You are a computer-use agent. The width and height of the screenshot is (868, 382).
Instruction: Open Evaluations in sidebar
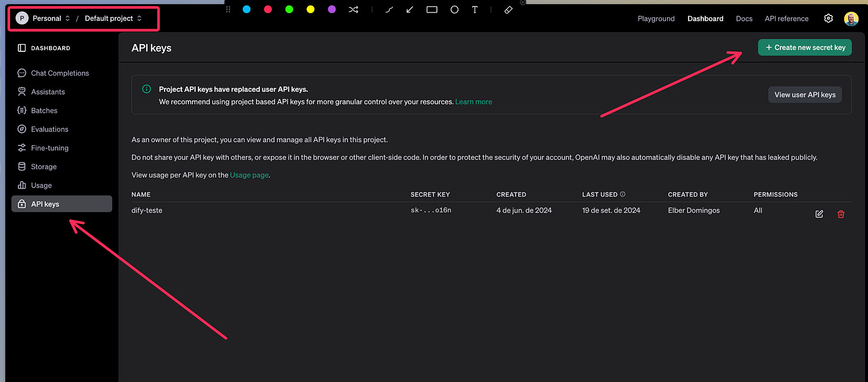click(x=61, y=129)
